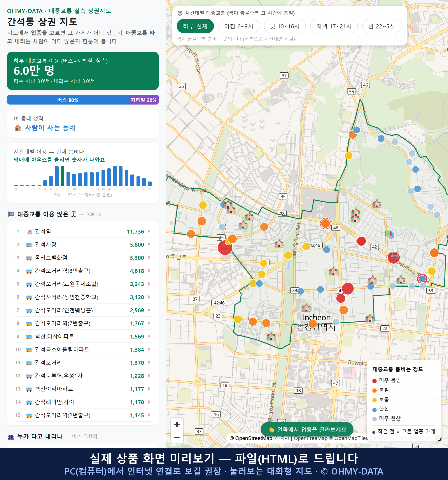Click the 누가 타고 내리나 section heading
448x480 pixels.
40,436
